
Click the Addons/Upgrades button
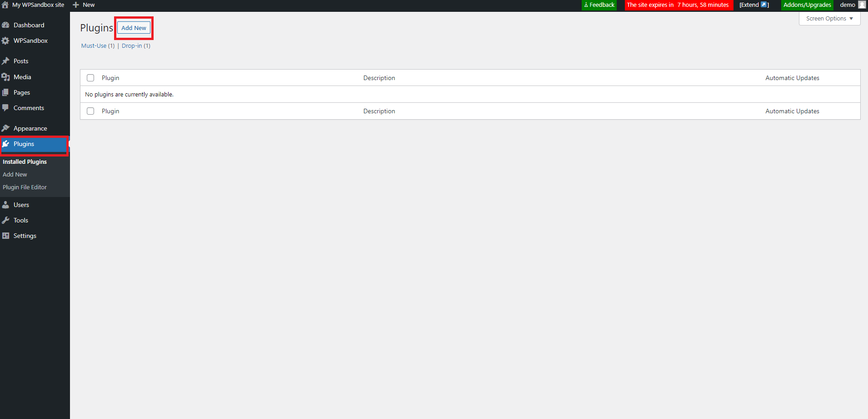tap(807, 5)
